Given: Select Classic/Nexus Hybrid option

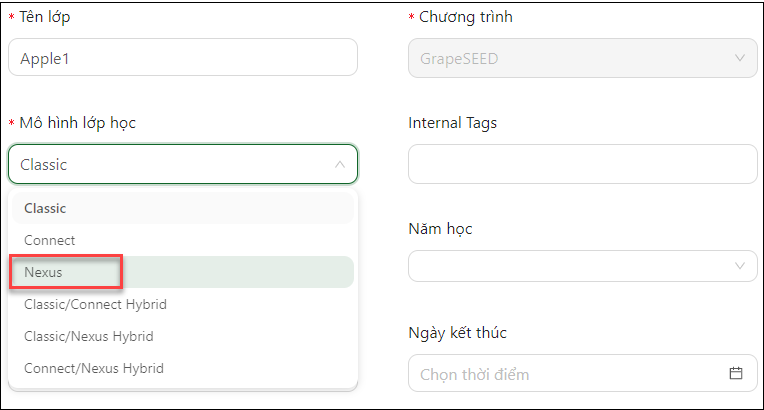Looking at the screenshot, I should [x=89, y=336].
